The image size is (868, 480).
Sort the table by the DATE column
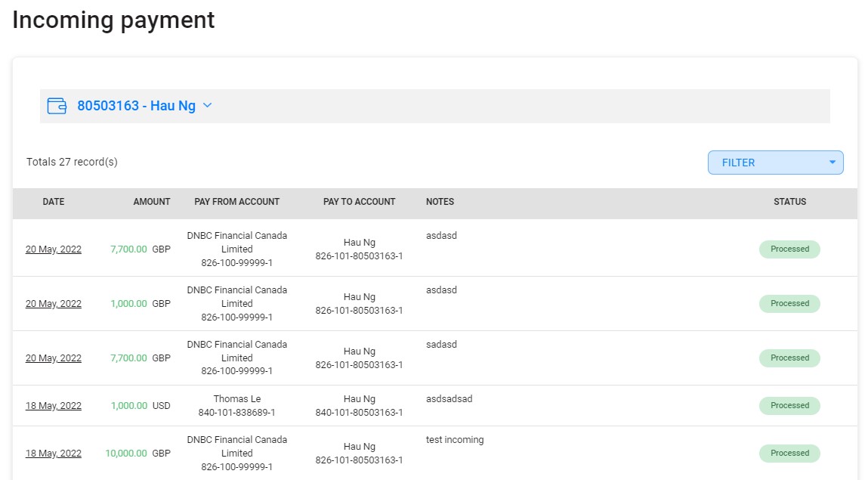point(53,202)
